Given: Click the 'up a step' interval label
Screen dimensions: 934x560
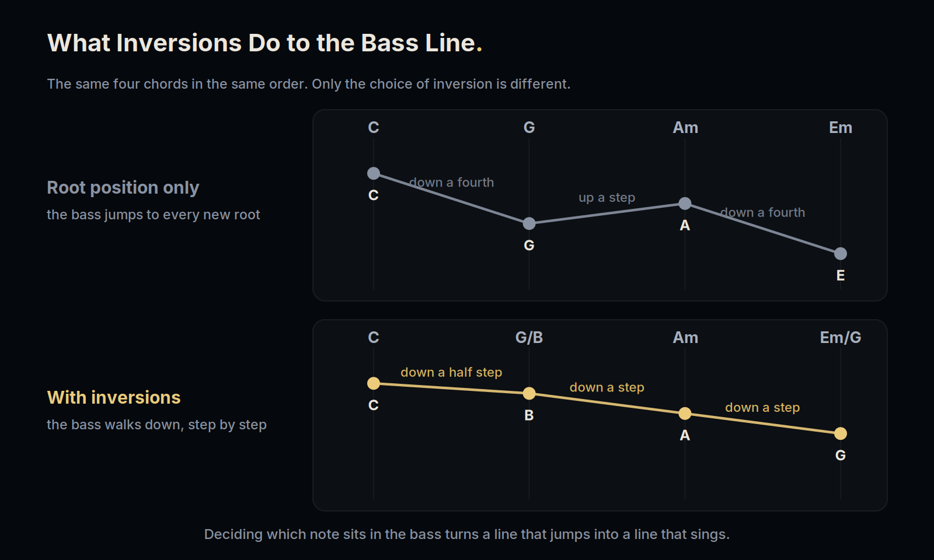Looking at the screenshot, I should pyautogui.click(x=607, y=198).
